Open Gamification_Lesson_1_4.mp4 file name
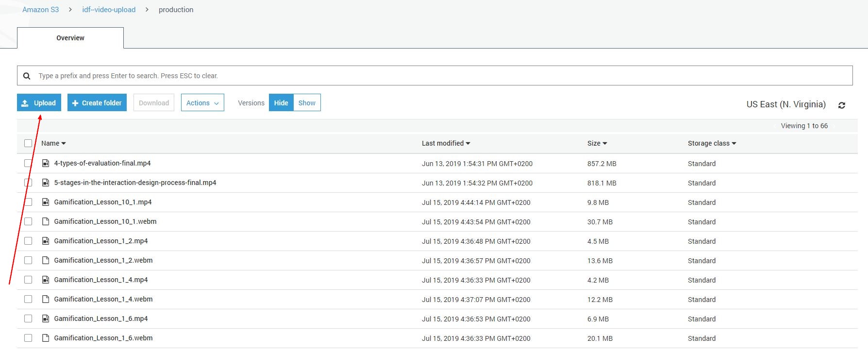 coord(101,280)
